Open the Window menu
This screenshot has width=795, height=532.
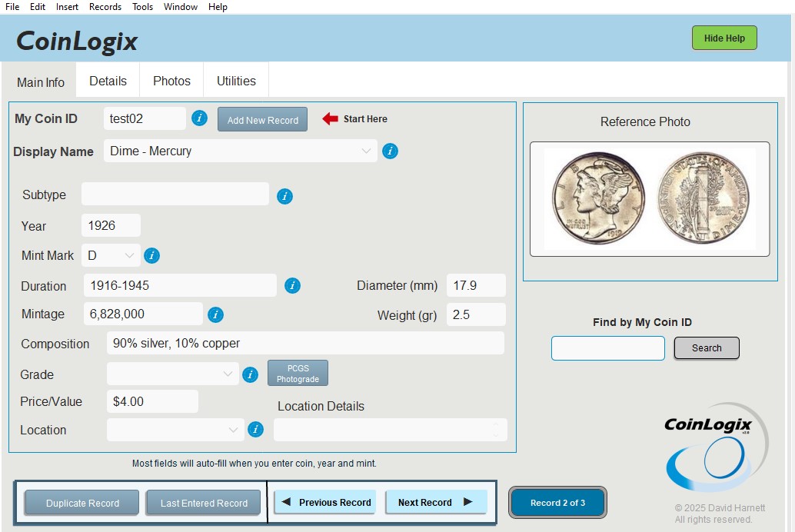click(181, 7)
